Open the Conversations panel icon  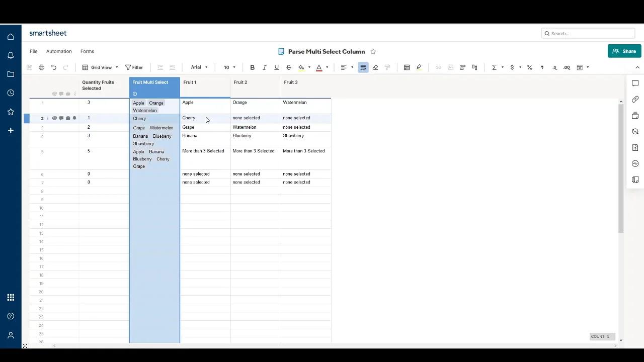635,83
